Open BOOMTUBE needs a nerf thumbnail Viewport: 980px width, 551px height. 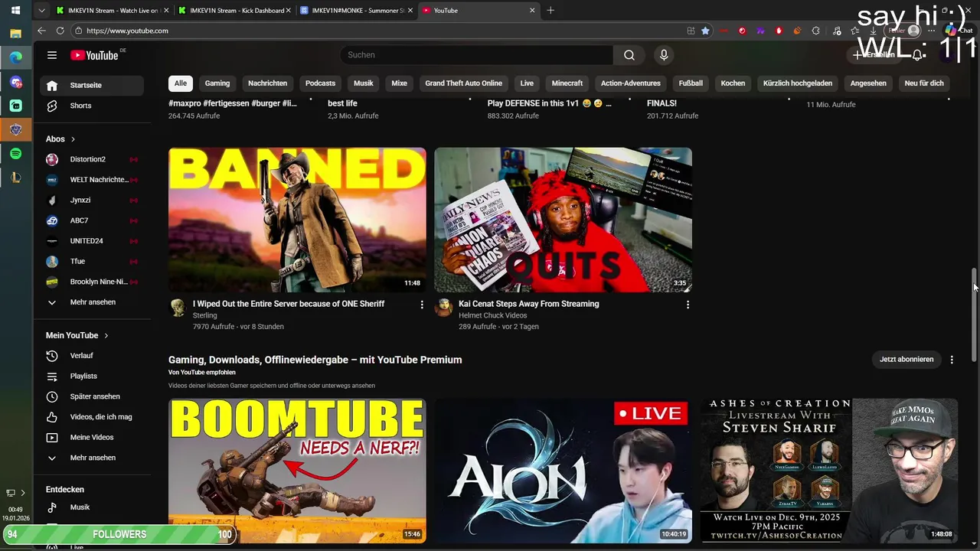[x=297, y=471]
